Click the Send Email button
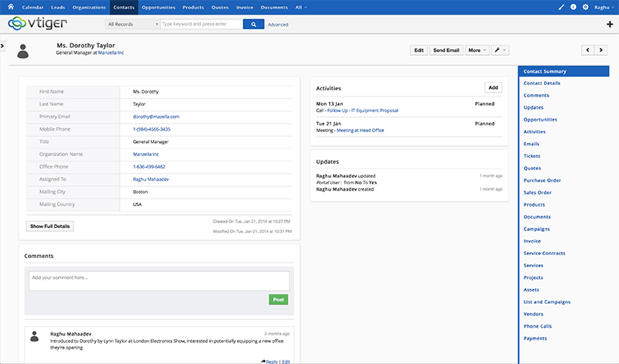Screen dimensions: 619x364 pos(446,50)
